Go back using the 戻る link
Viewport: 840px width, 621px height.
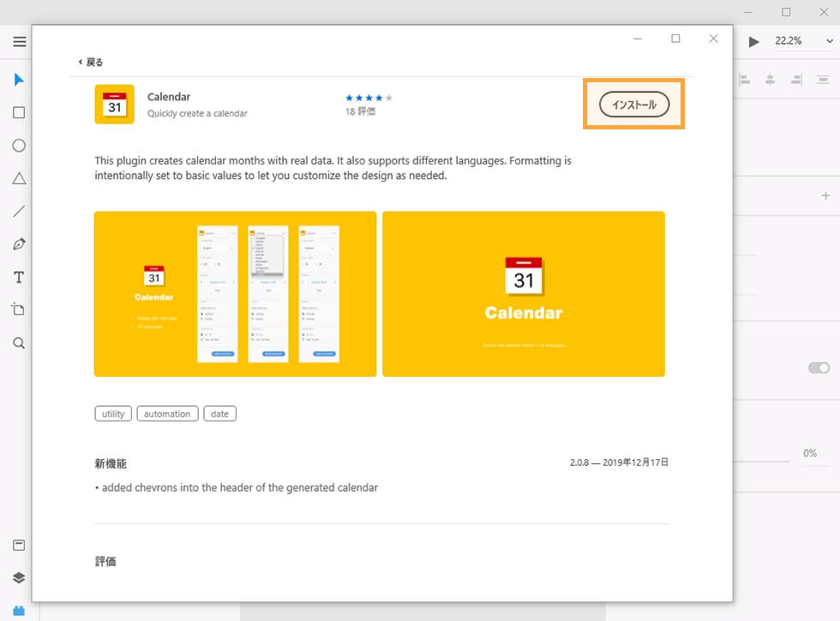click(91, 62)
